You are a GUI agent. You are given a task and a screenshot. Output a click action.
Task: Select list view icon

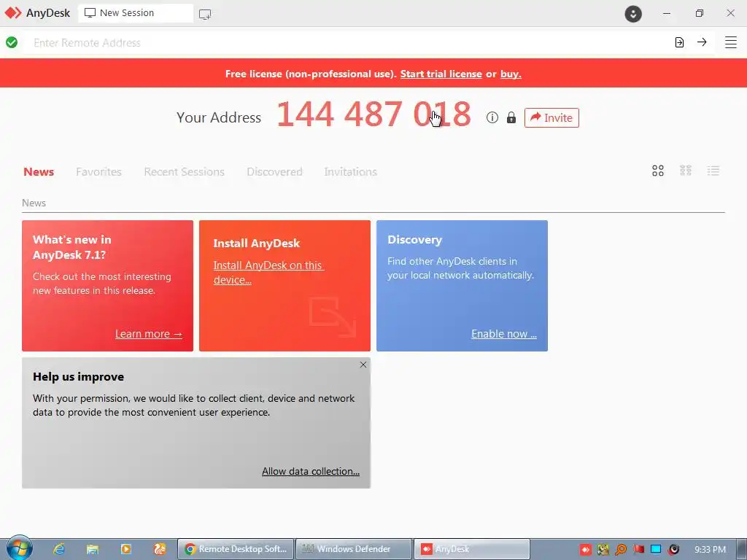pyautogui.click(x=713, y=171)
